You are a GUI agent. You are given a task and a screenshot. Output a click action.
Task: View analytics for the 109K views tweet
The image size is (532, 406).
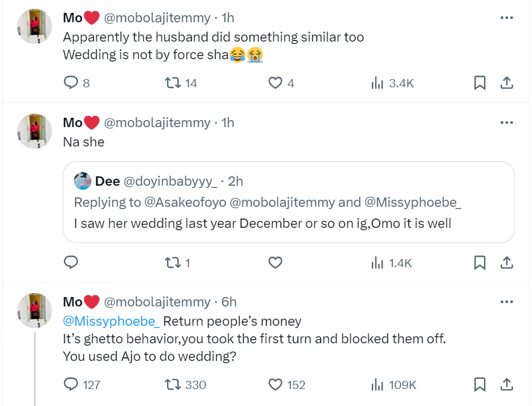[377, 384]
